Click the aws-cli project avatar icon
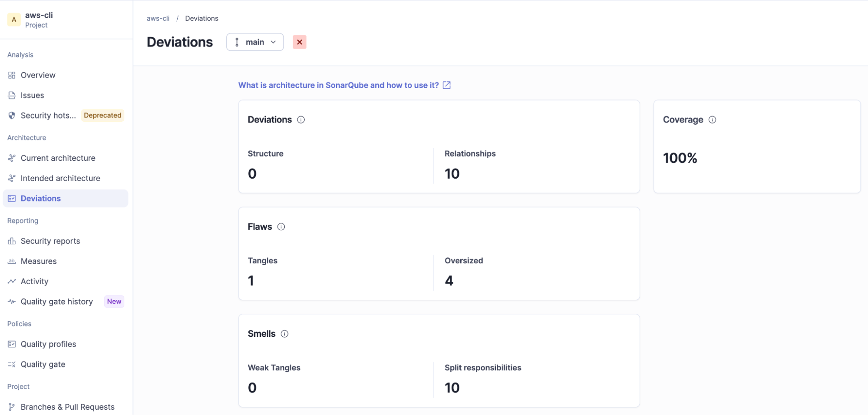 click(14, 20)
